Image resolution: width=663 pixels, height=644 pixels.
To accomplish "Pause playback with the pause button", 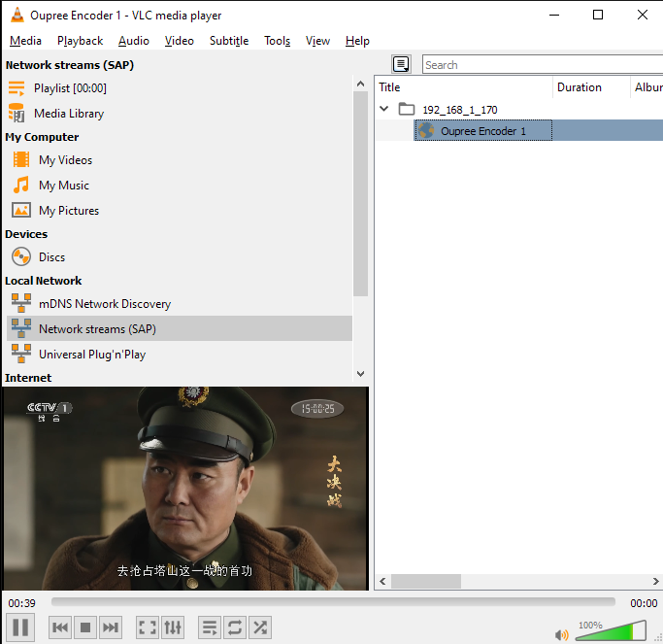I will (x=20, y=627).
